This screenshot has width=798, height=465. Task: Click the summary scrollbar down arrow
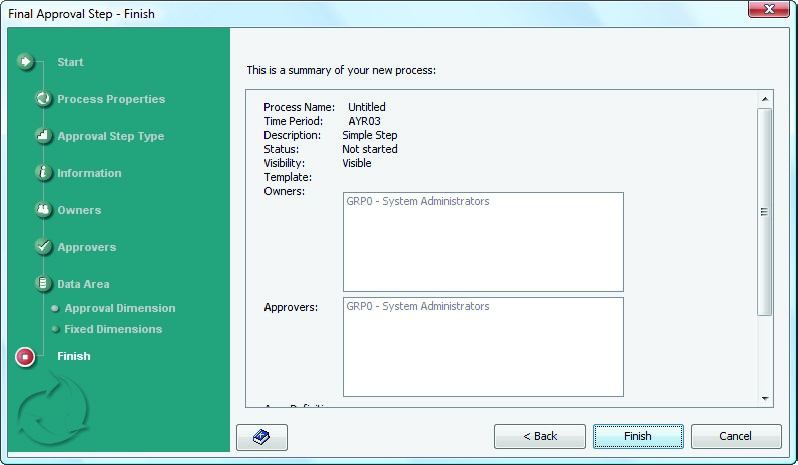[764, 399]
